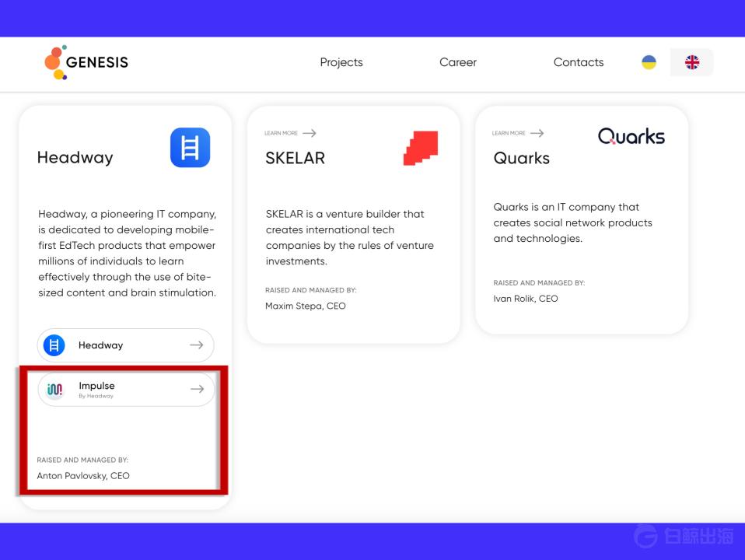Click the arrow next to SKELAR Learn More
745x560 pixels.
(310, 133)
